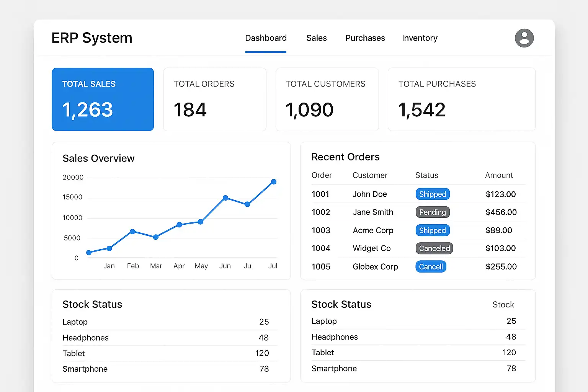Click the Stock column header label
588x392 pixels.
pyautogui.click(x=503, y=305)
